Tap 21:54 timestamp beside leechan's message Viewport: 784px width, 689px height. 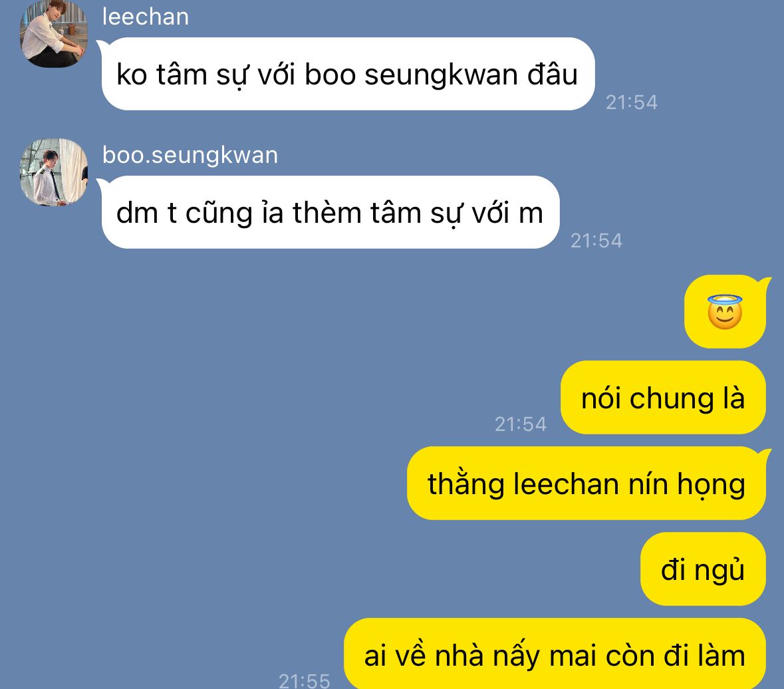(x=632, y=102)
